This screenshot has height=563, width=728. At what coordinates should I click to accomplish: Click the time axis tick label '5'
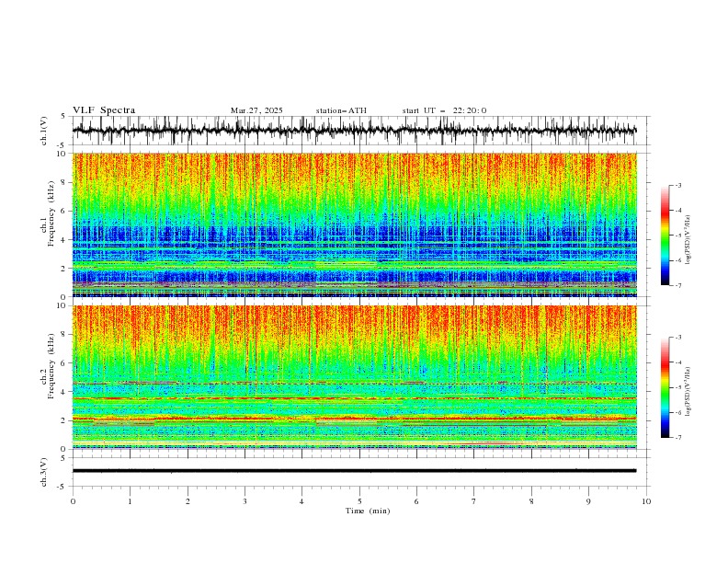pos(359,501)
